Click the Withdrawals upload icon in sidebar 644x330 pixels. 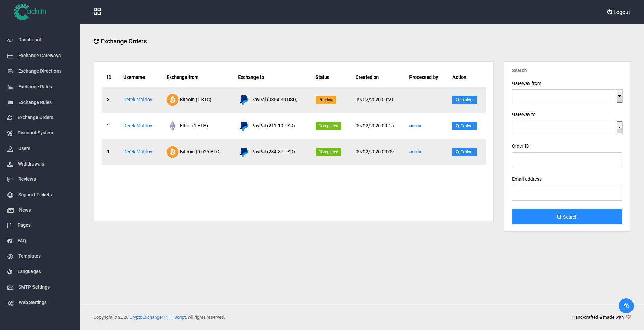10,164
